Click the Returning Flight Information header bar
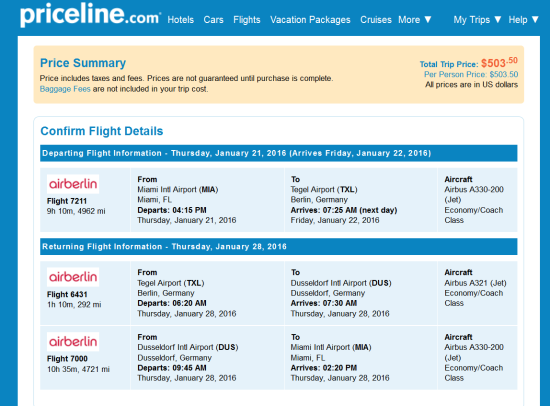 (x=279, y=247)
